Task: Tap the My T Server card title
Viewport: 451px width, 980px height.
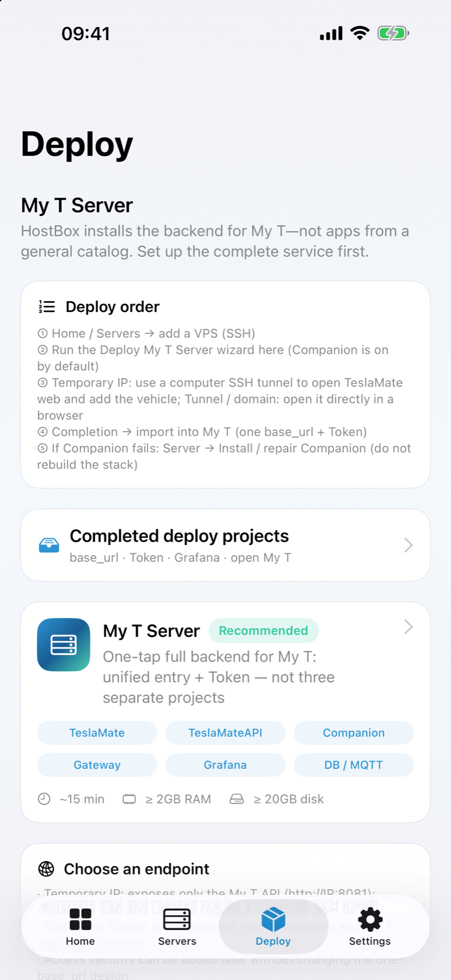Action: (x=151, y=630)
